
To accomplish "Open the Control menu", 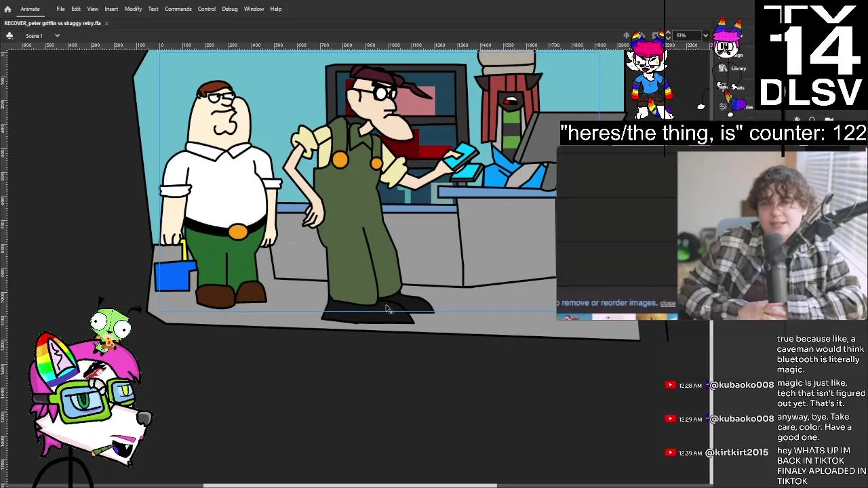I will coord(207,9).
